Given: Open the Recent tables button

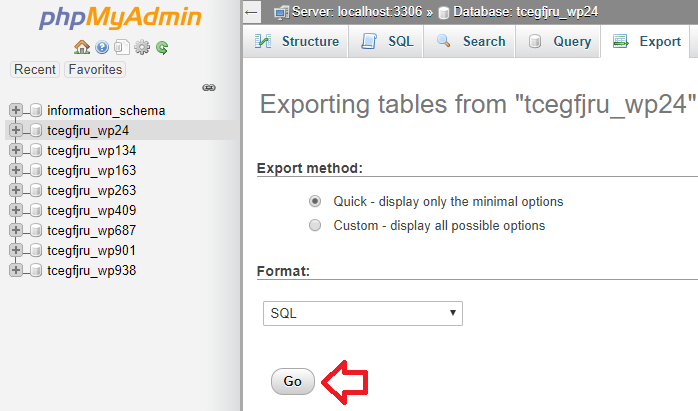Looking at the screenshot, I should (x=35, y=69).
